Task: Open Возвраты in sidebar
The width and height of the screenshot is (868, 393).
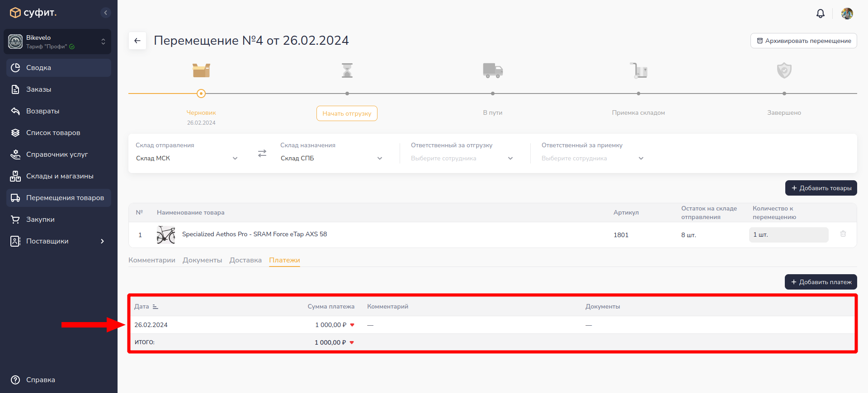Action: point(59,111)
